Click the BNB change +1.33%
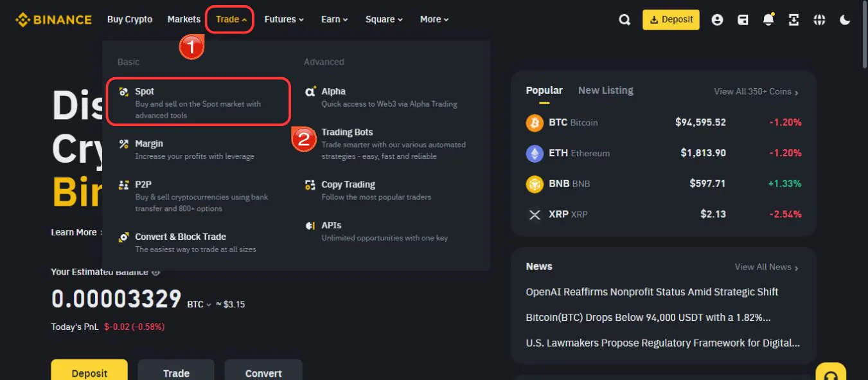 tap(784, 184)
